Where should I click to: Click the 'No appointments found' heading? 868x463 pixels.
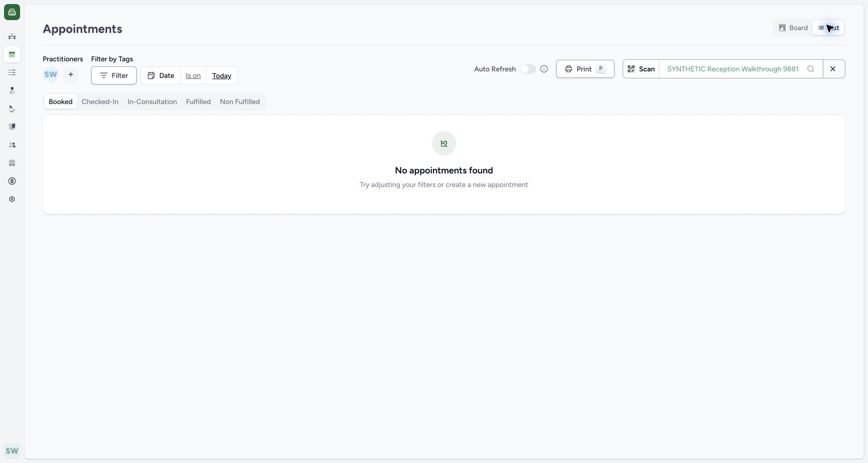[x=444, y=170]
